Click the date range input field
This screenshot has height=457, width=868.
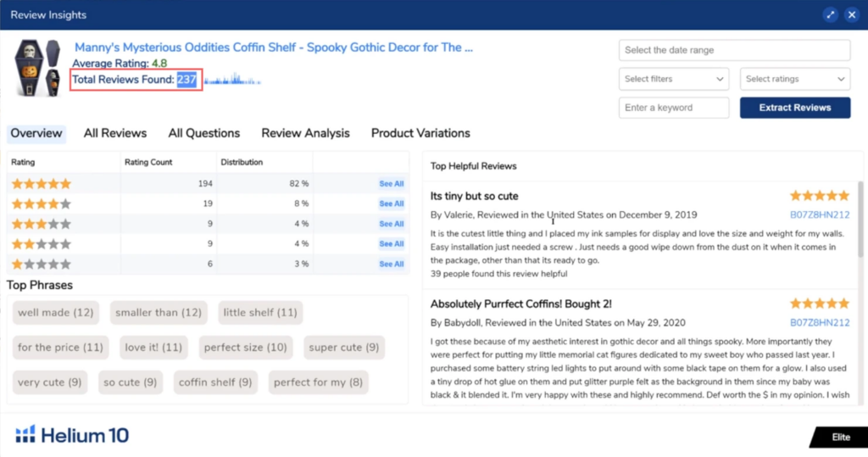coord(734,50)
